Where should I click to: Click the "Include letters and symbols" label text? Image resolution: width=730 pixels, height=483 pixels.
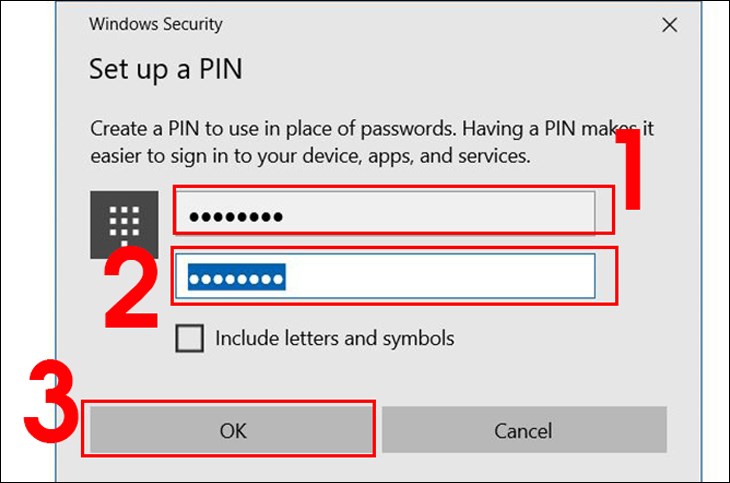pos(334,339)
